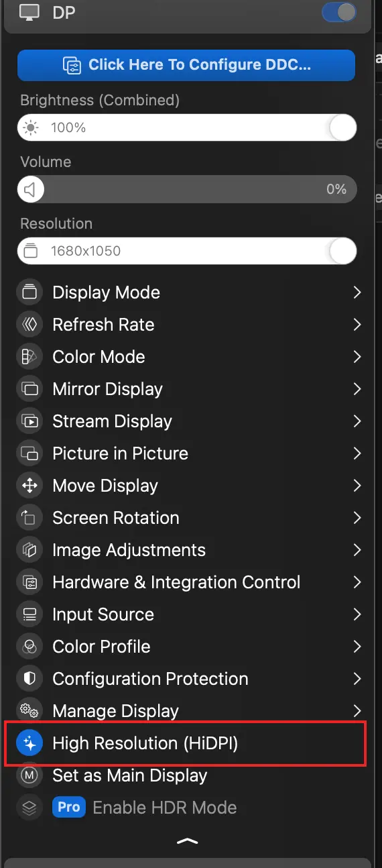Click the Display Mode icon
382x868 pixels.
(29, 292)
